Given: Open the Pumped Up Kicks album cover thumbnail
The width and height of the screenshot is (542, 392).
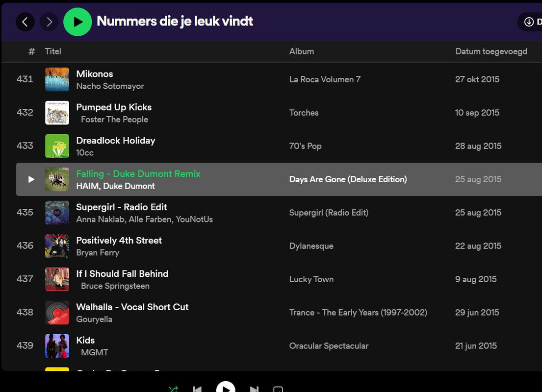Looking at the screenshot, I should (57, 113).
